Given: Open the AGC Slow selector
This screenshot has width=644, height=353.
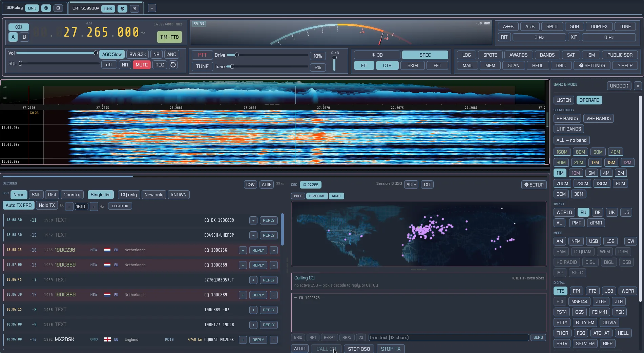Looking at the screenshot, I should coord(112,54).
